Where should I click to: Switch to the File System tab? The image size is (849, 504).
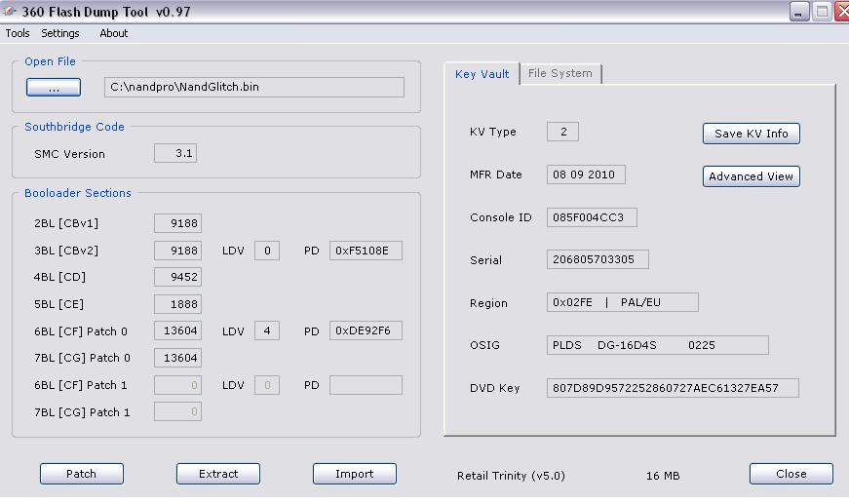point(560,73)
